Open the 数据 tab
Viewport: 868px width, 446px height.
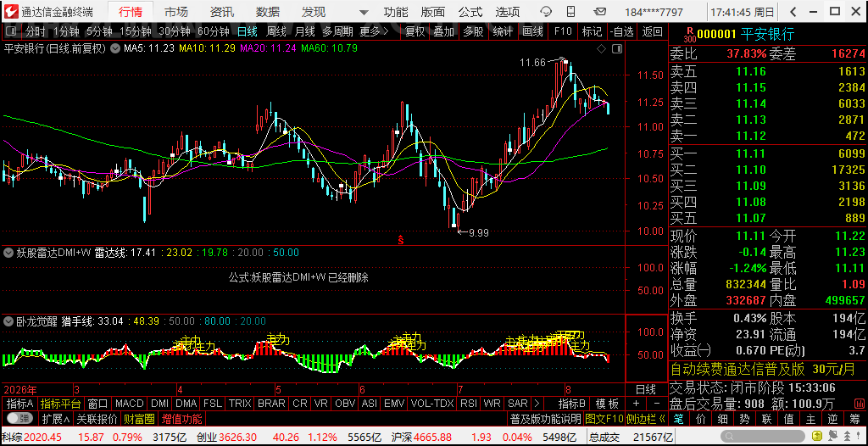click(x=267, y=12)
